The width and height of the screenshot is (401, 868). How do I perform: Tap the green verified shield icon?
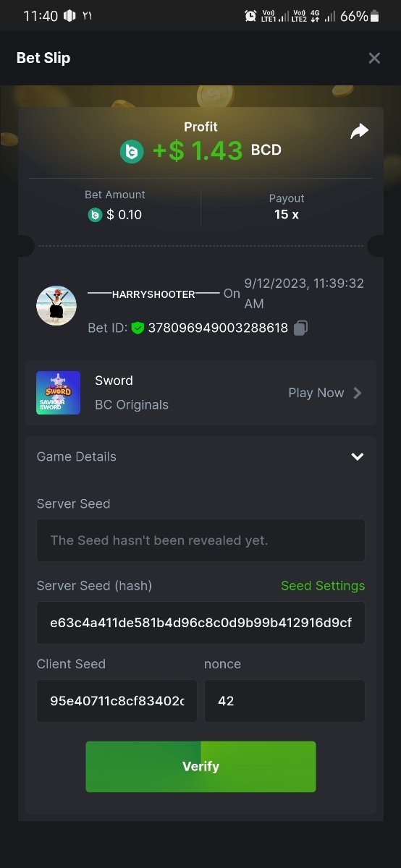pos(138,328)
